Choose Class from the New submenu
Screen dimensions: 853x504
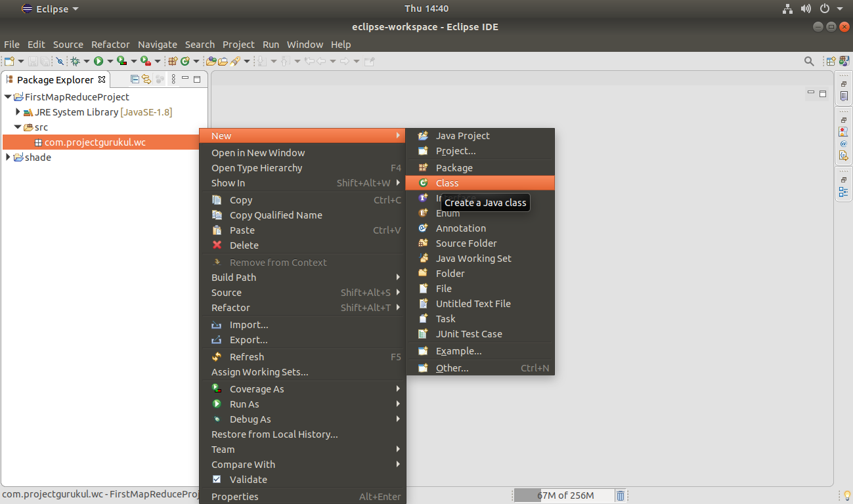(480, 183)
